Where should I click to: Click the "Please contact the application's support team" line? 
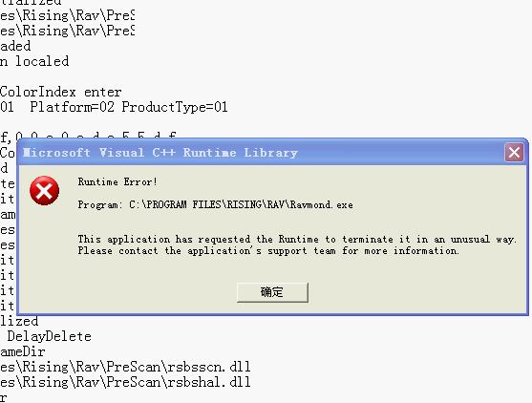point(268,251)
